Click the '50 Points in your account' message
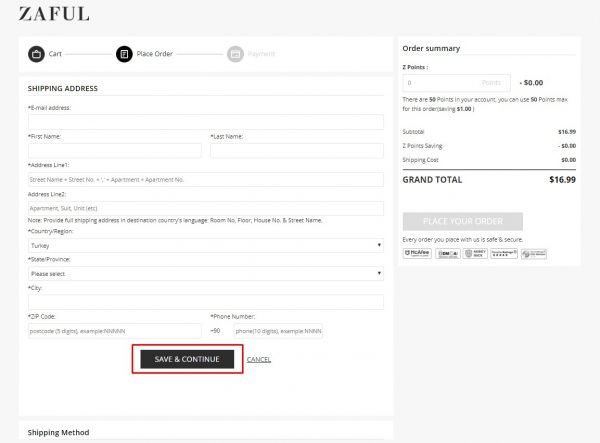Screen dimensions: 600x443 click(x=485, y=104)
